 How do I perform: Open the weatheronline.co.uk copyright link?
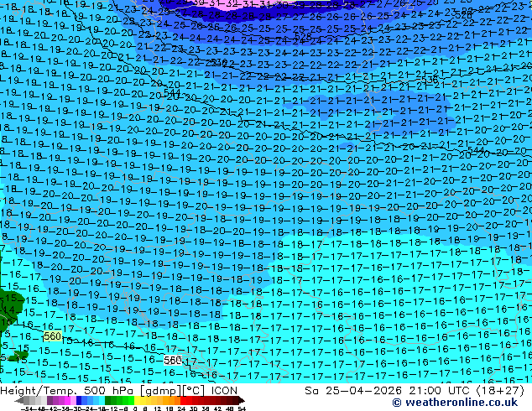pos(455,403)
